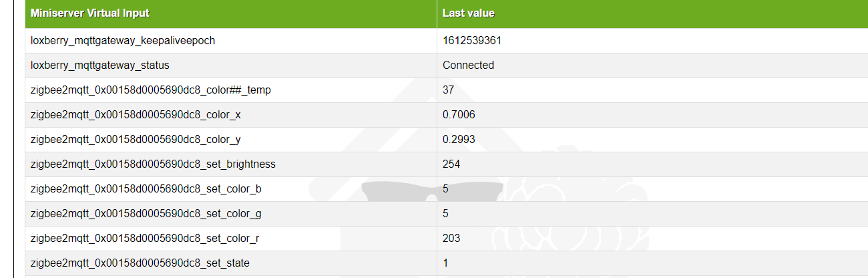The height and width of the screenshot is (278, 868).
Task: Select the set_color_g virtual input name
Action: click(146, 214)
